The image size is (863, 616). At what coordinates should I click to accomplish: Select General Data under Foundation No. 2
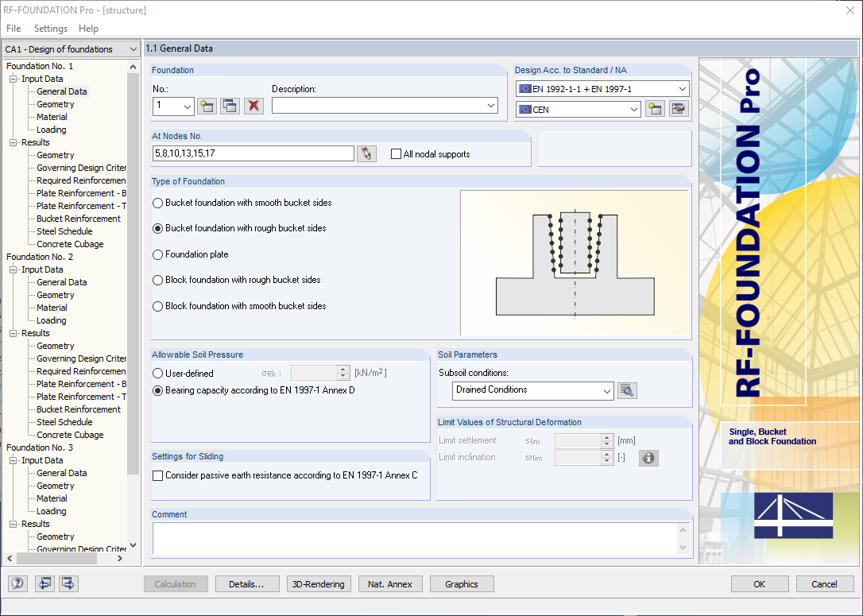pyautogui.click(x=62, y=282)
